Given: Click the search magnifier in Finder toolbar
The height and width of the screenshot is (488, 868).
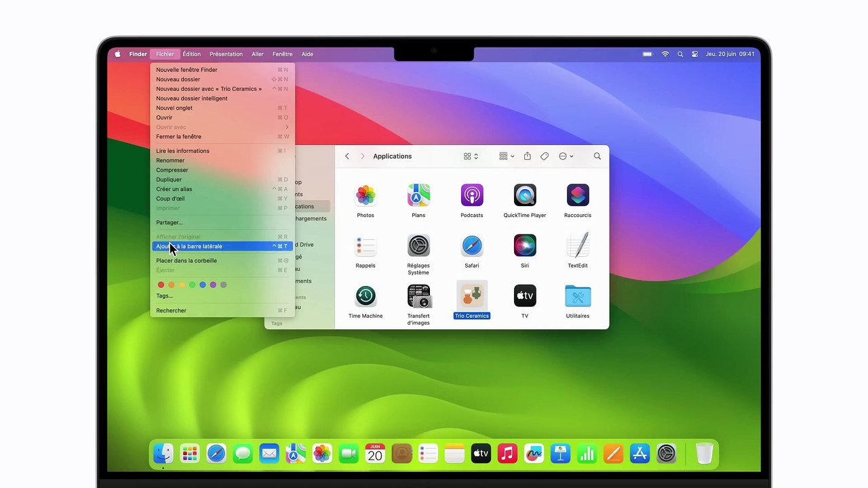Looking at the screenshot, I should pos(597,156).
